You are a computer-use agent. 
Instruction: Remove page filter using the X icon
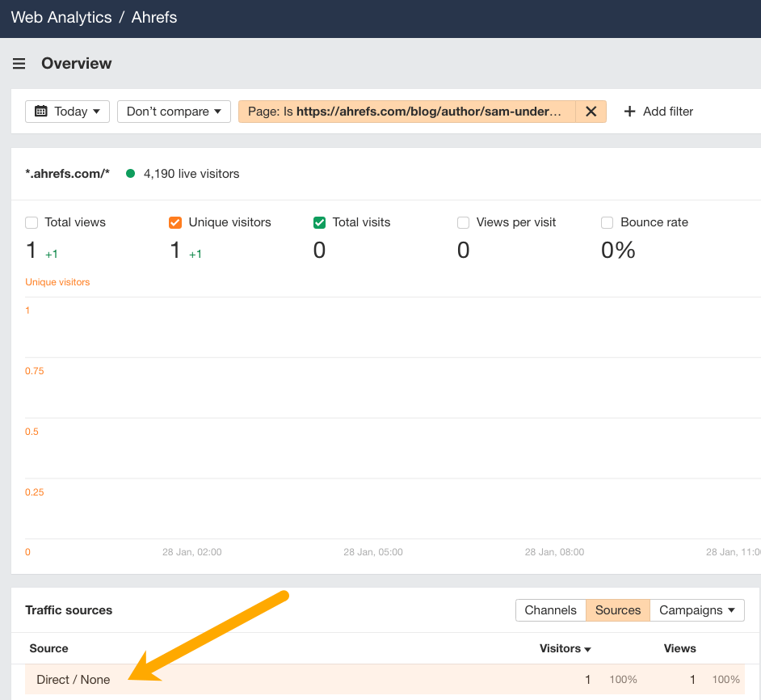pos(591,111)
